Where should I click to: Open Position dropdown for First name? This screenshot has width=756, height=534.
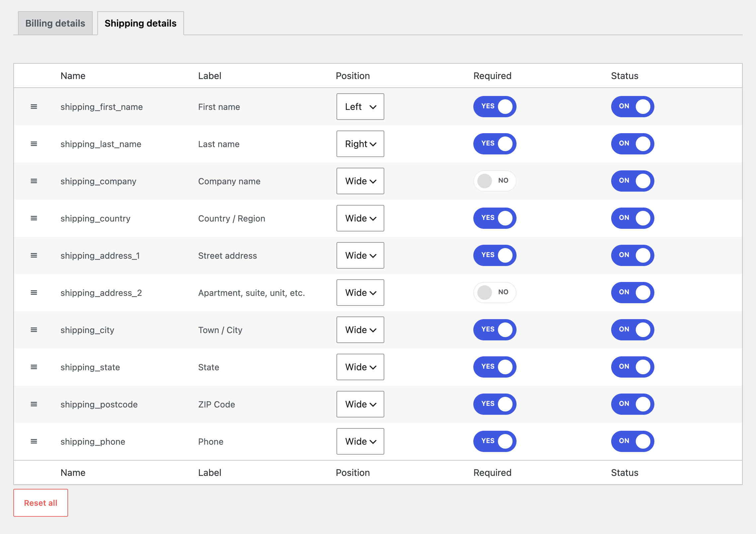click(360, 107)
